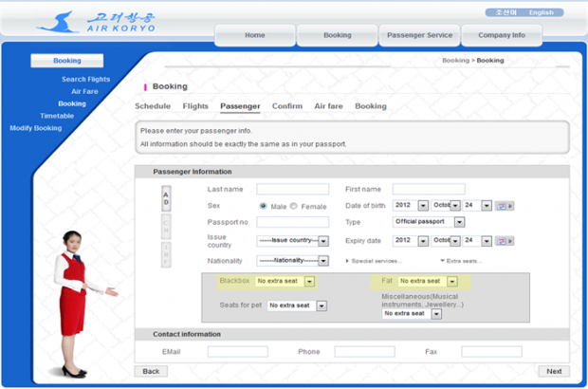
Task: Open Home in top navigation
Action: pos(255,35)
